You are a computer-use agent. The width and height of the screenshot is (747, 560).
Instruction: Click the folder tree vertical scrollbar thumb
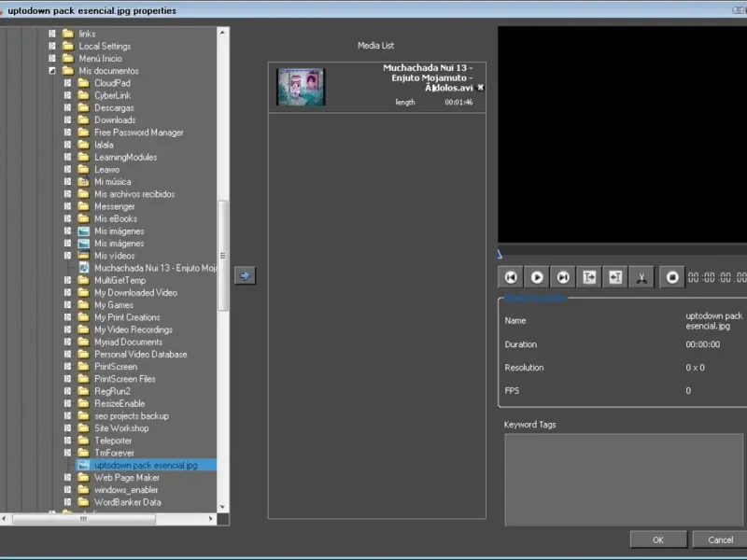pos(222,256)
